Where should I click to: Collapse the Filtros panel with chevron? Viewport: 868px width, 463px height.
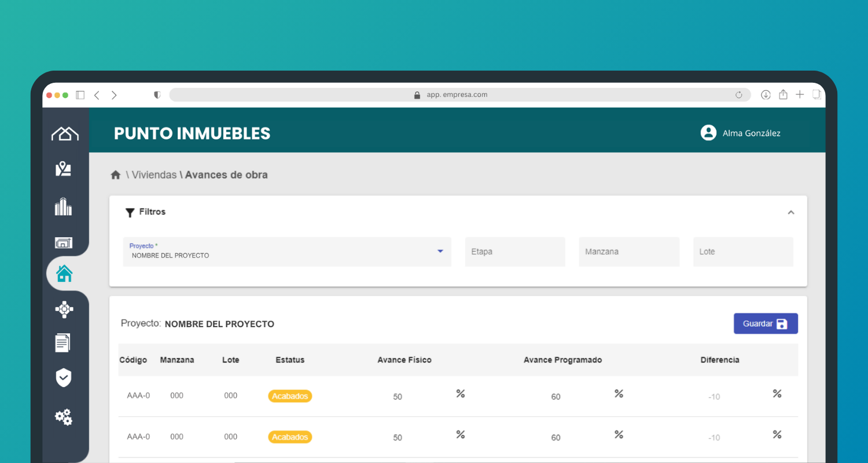pyautogui.click(x=790, y=212)
